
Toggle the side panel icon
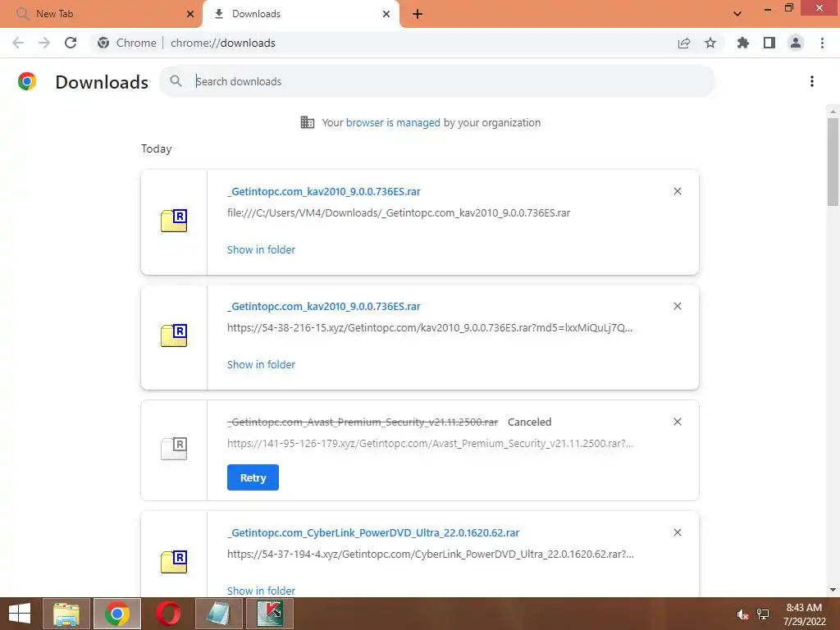click(x=769, y=43)
